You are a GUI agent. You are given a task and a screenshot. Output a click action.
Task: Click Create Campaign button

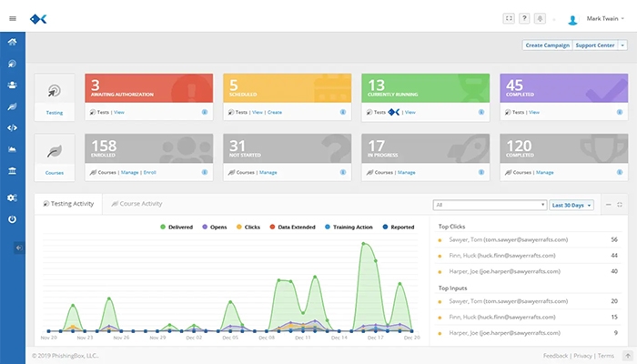[x=547, y=45]
